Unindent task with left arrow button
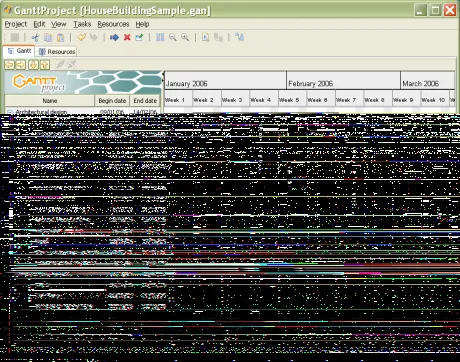Image resolution: width=460 pixels, height=362 pixels. point(9,65)
